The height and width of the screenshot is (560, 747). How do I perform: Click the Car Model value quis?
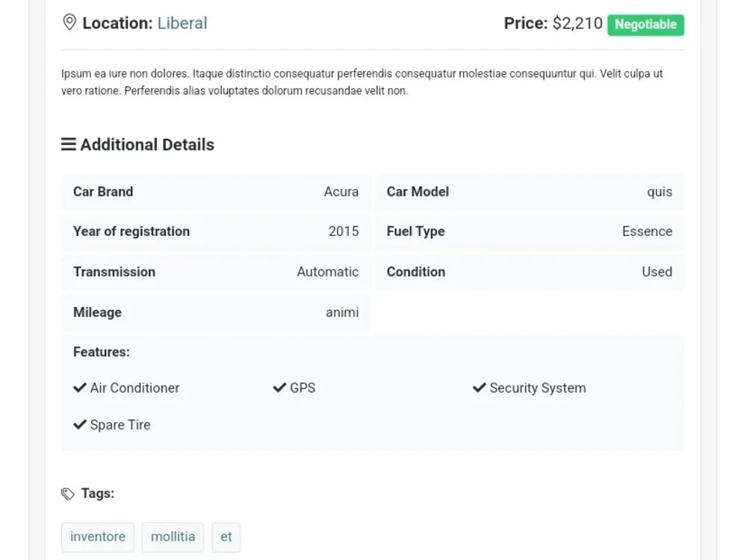[660, 192]
